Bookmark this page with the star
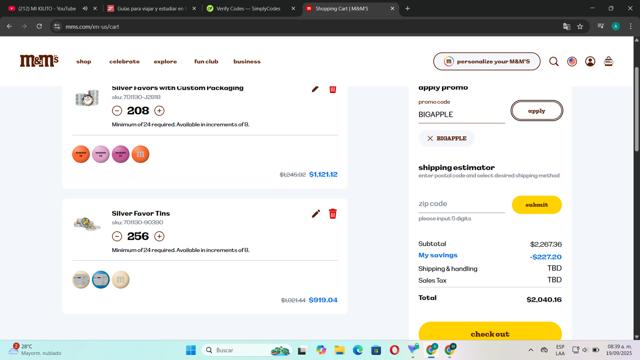The height and width of the screenshot is (360, 640). (x=580, y=27)
